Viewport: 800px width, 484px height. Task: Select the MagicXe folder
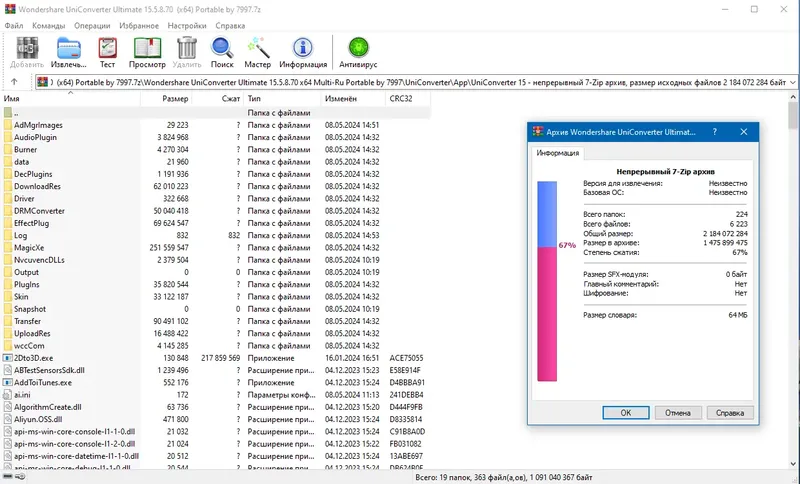(29, 247)
